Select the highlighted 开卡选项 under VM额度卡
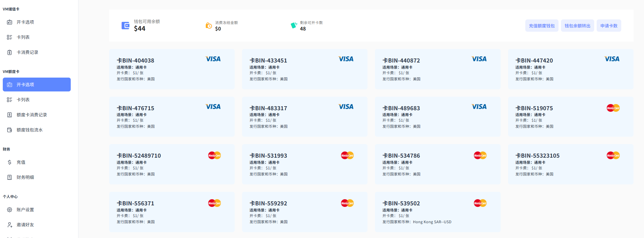644x238 pixels. pyautogui.click(x=37, y=85)
